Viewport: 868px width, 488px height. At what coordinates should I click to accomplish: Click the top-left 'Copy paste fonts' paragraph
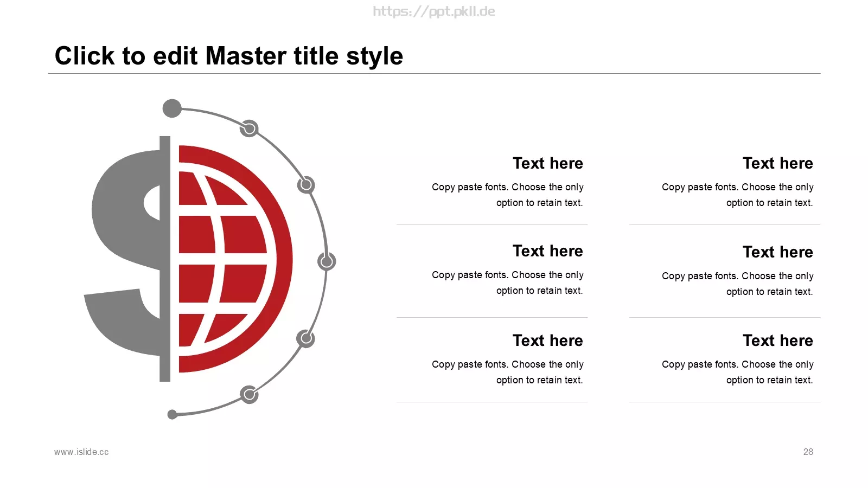pyautogui.click(x=508, y=195)
